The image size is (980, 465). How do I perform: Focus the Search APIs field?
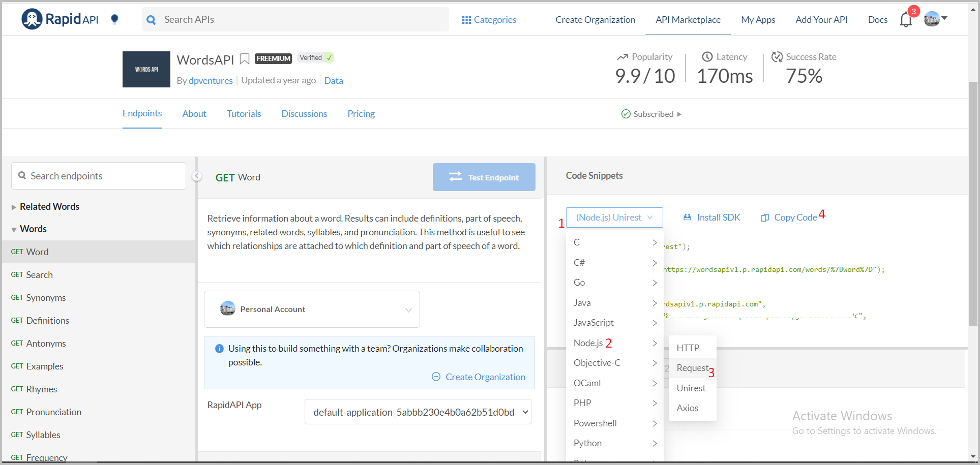(x=295, y=19)
